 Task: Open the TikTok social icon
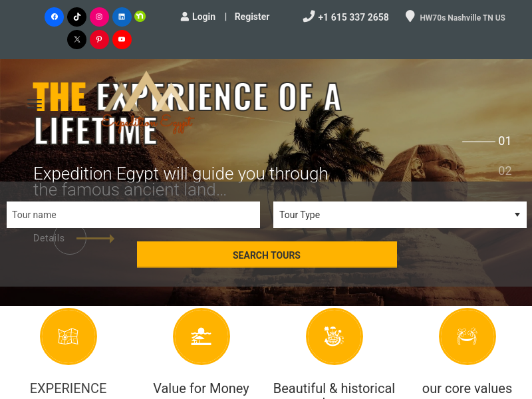click(x=76, y=17)
